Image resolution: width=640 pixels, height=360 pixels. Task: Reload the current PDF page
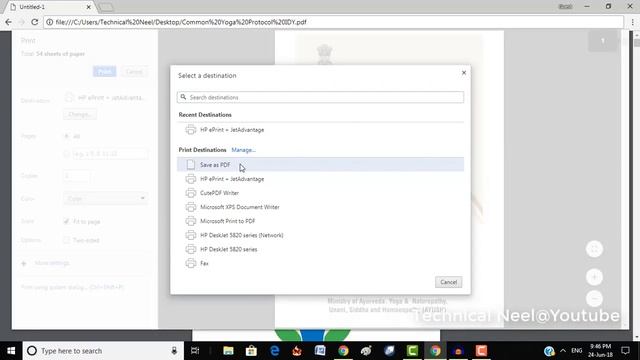(x=35, y=22)
